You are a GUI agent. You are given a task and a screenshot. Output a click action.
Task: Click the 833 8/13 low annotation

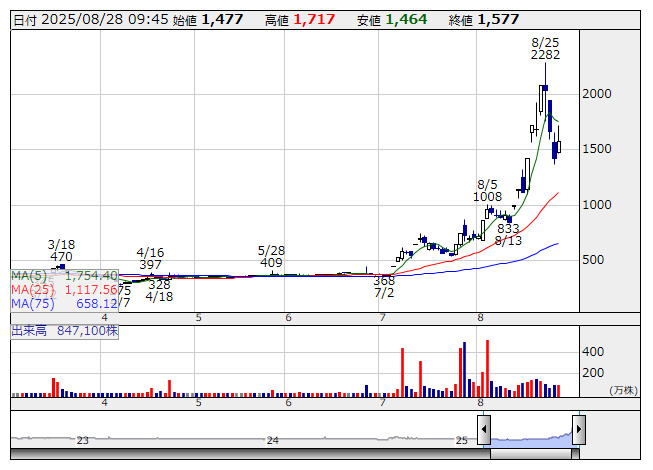click(x=508, y=234)
